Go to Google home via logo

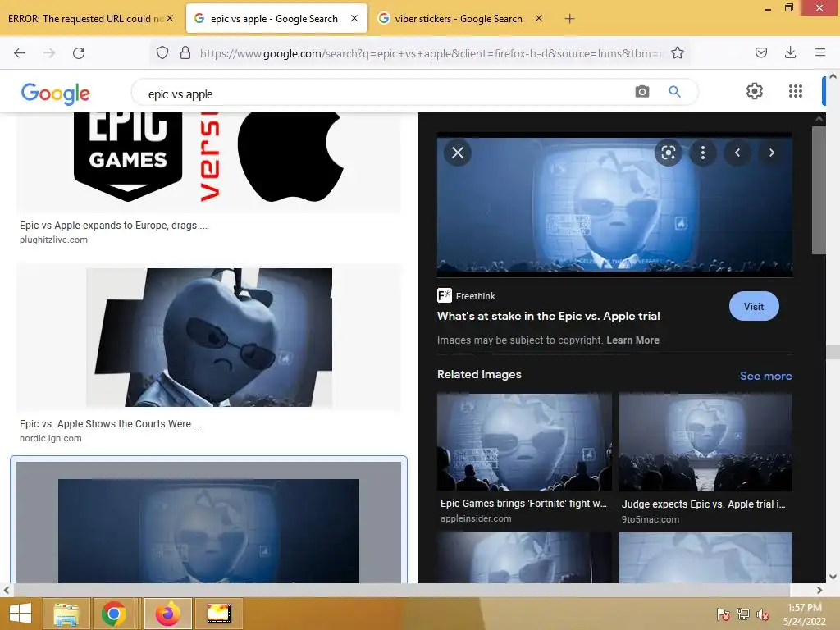coord(56,94)
